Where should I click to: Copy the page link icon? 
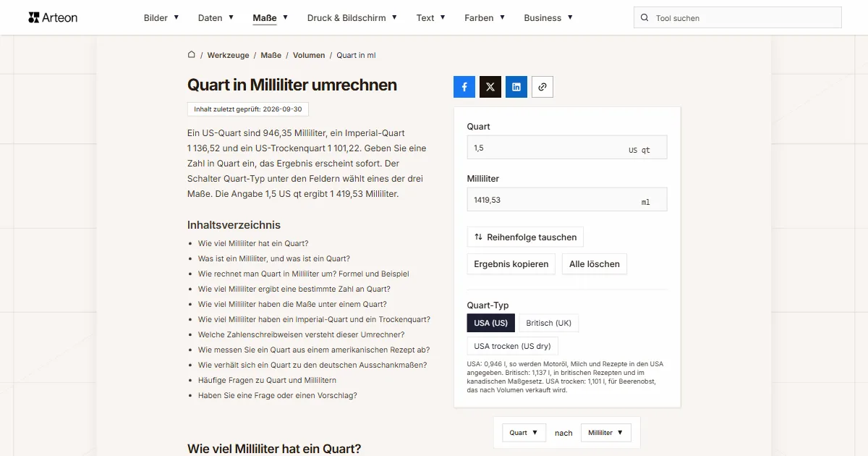point(542,87)
